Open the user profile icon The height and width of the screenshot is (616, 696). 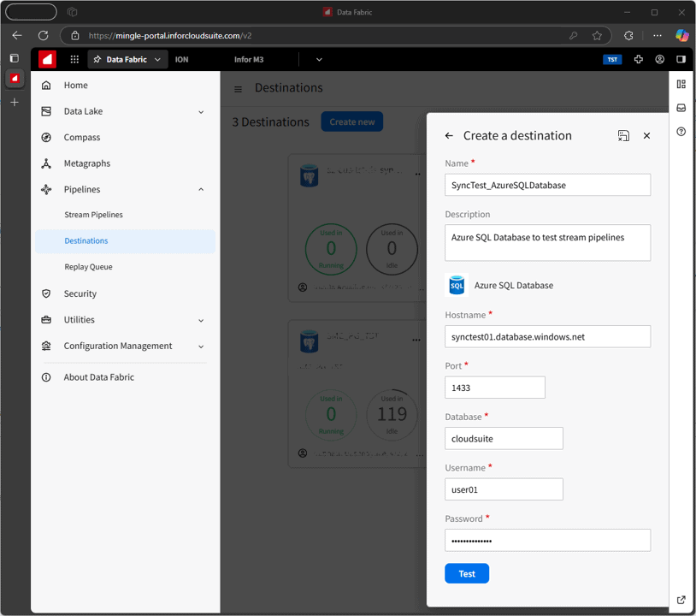(x=659, y=59)
